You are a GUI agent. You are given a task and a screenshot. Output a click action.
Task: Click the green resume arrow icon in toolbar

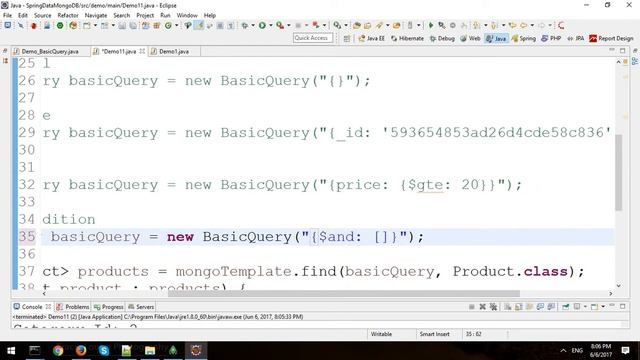click(431, 25)
